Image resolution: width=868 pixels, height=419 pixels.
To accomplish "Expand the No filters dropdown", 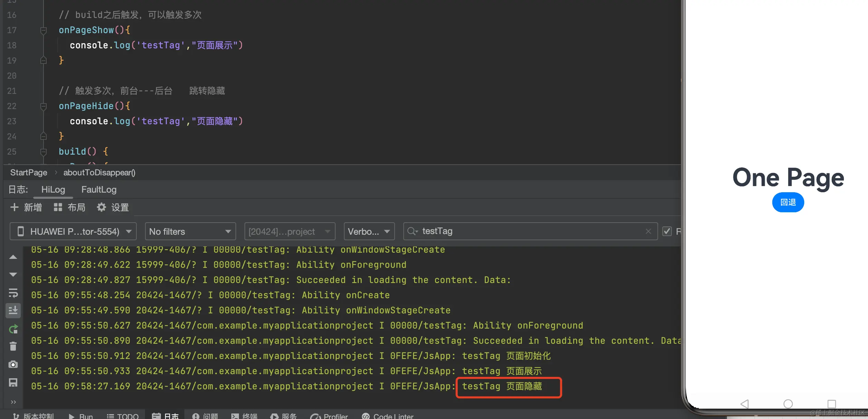I will tap(190, 231).
